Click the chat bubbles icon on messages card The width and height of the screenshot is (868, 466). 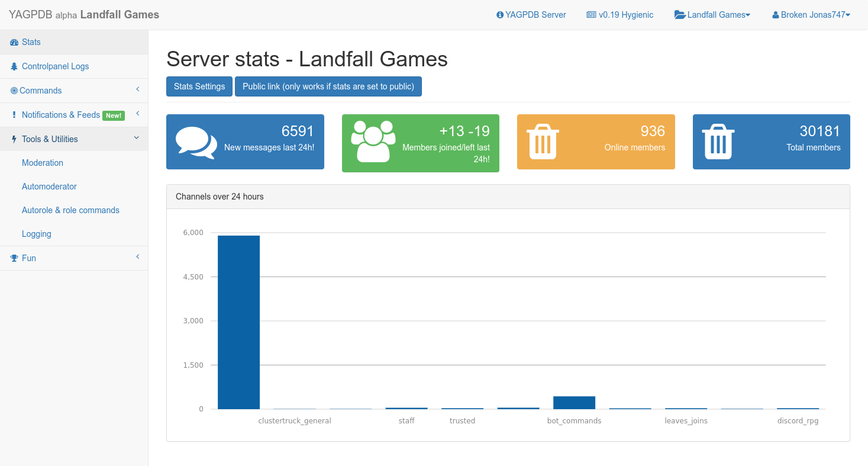[196, 143]
